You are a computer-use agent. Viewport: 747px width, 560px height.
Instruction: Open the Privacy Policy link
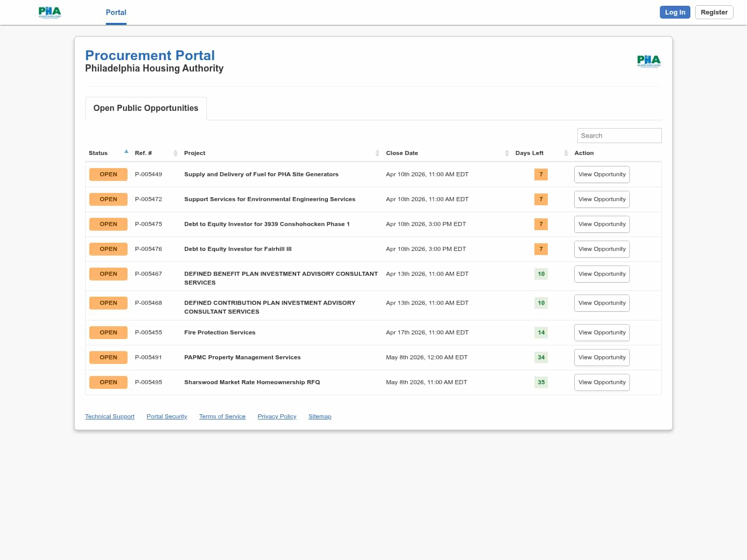(276, 416)
